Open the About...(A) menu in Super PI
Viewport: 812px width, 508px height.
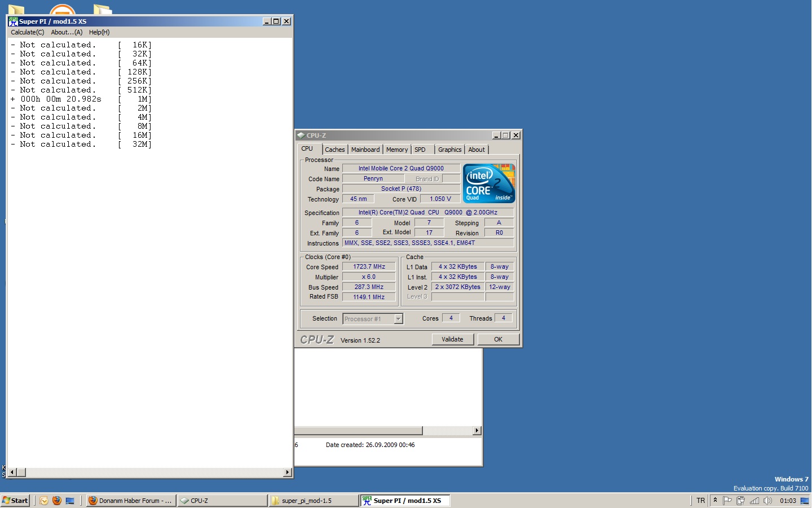[x=67, y=32]
